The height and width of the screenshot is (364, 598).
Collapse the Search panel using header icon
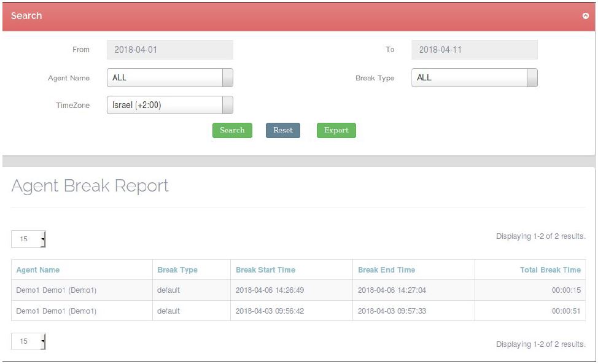tap(585, 17)
